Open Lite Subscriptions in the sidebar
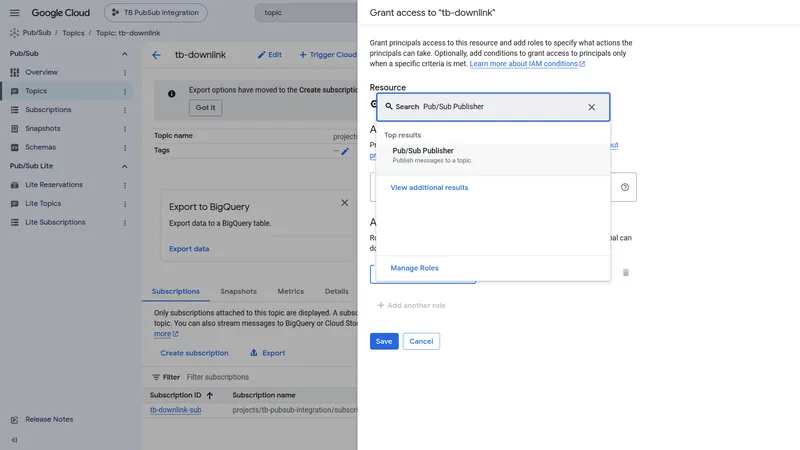 click(56, 222)
